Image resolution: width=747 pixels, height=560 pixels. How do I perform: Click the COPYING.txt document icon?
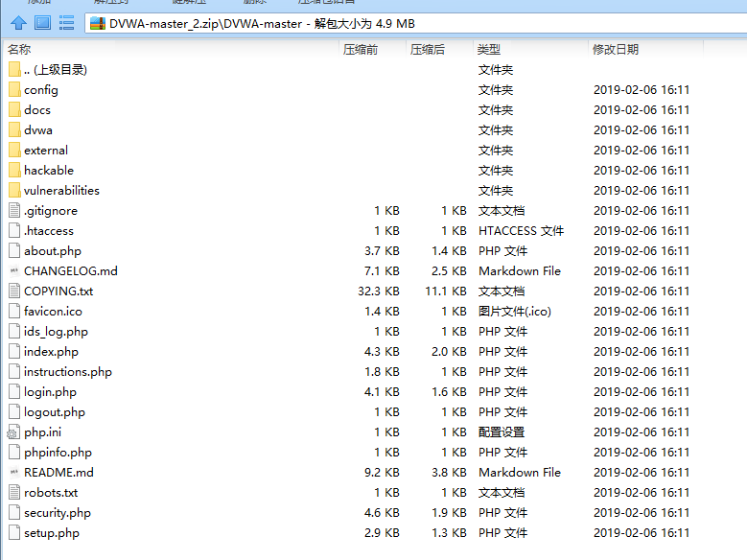pos(14,291)
